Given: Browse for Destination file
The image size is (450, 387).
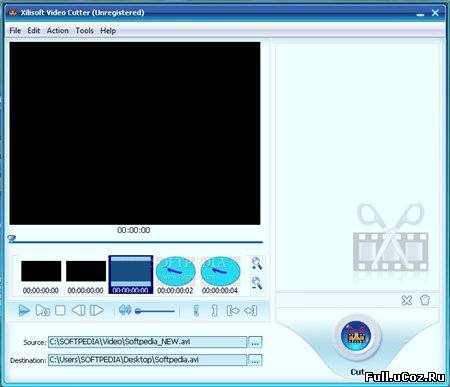Looking at the screenshot, I should coord(255,360).
